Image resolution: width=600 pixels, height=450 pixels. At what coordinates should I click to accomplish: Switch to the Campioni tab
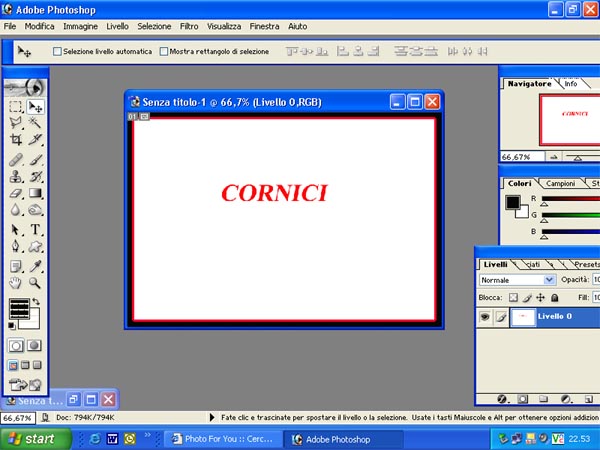[561, 184]
